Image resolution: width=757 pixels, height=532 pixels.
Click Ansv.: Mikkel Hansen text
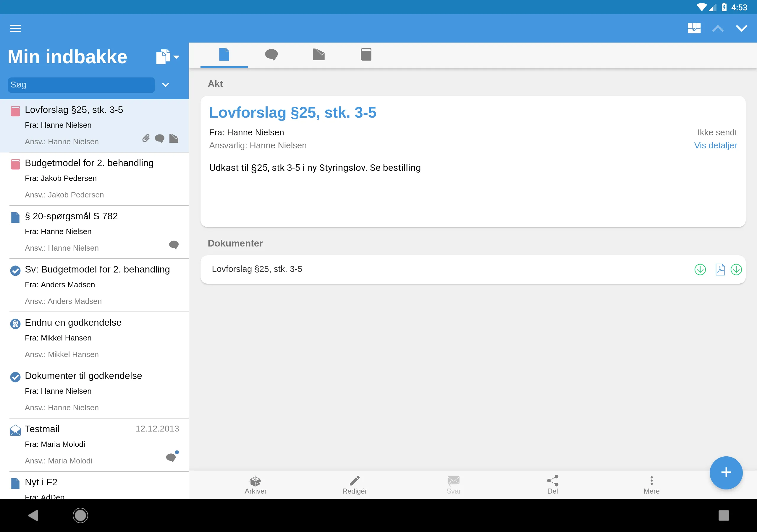(x=62, y=354)
